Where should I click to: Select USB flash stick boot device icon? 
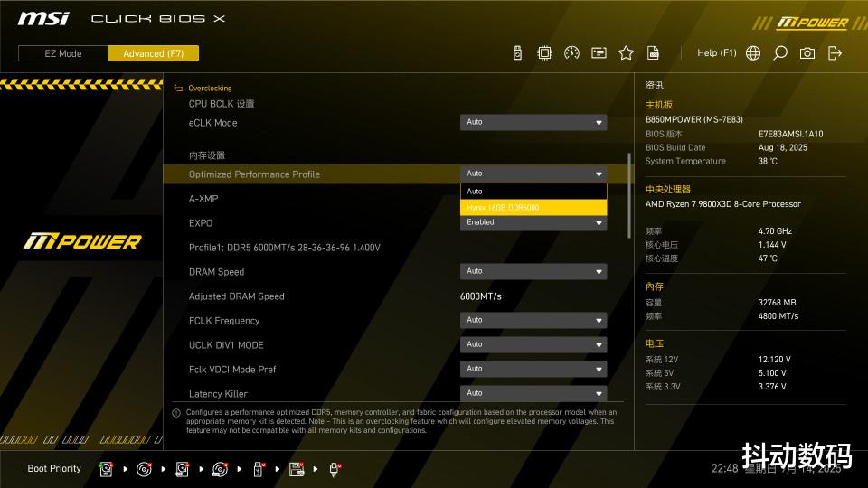click(259, 469)
